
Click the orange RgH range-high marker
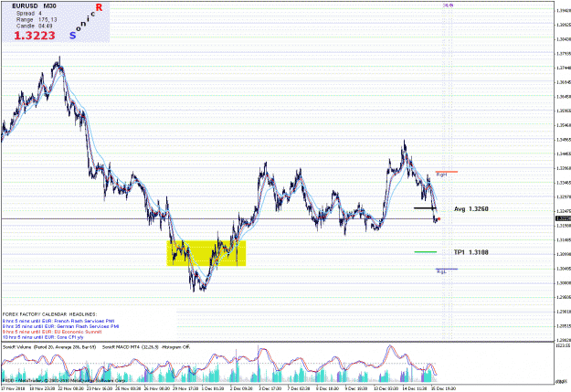pos(447,172)
